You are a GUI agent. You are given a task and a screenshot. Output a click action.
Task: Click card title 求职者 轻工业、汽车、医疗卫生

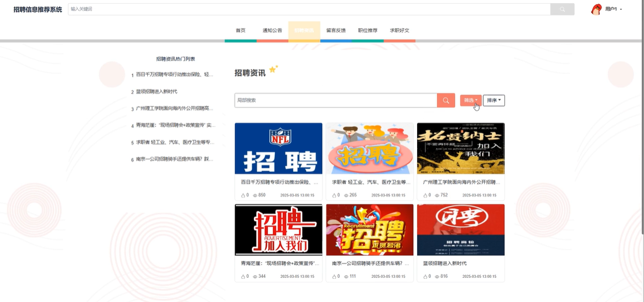(371, 182)
